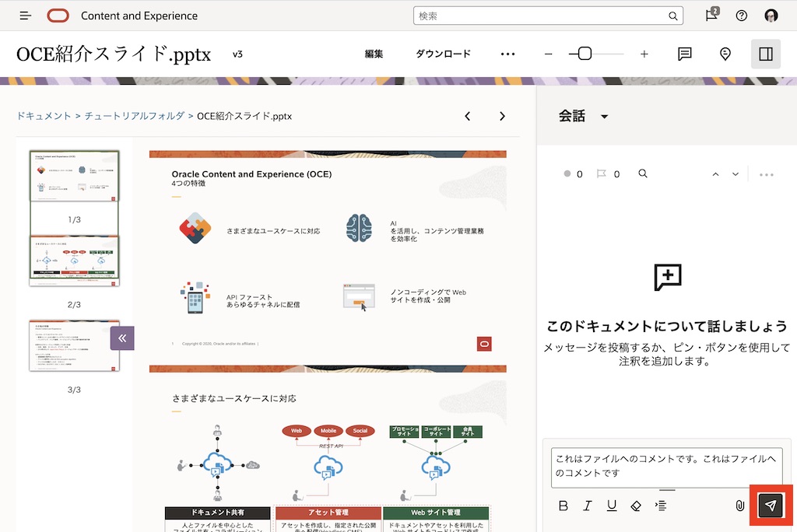Open the location pin annotation tool

[725, 54]
